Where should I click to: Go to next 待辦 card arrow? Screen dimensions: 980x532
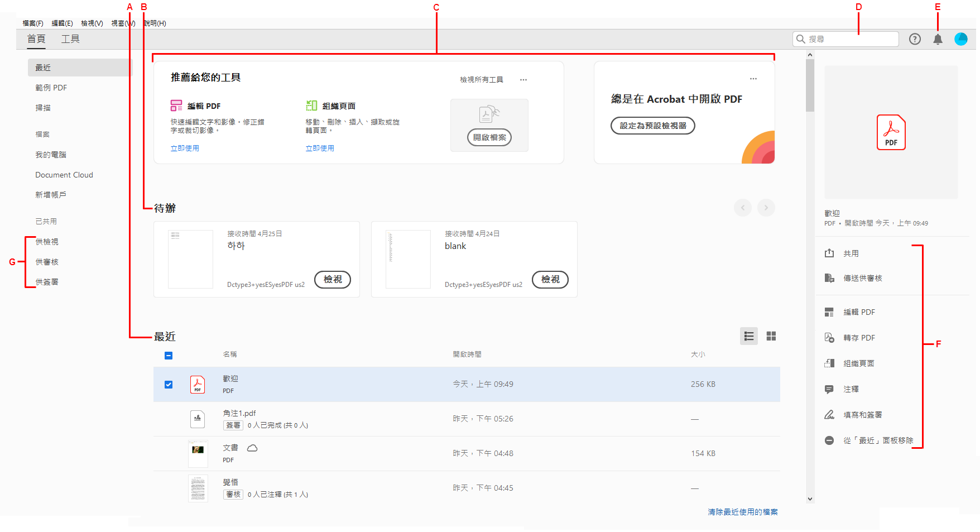pos(766,208)
